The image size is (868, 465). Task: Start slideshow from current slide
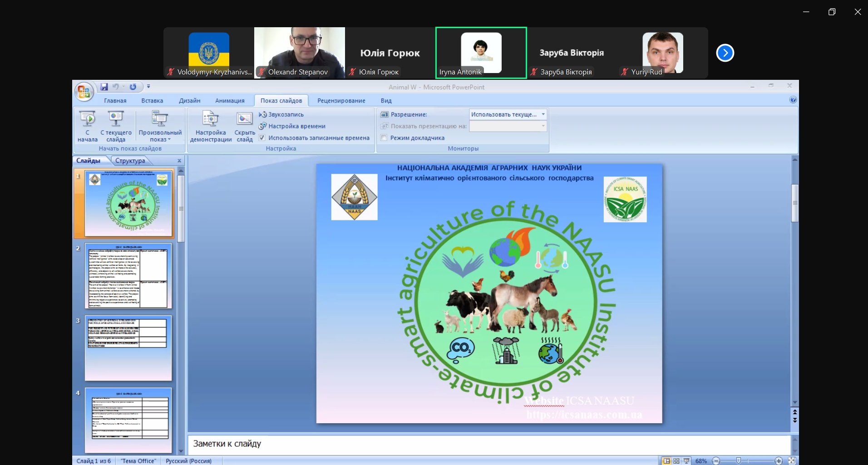pos(116,126)
